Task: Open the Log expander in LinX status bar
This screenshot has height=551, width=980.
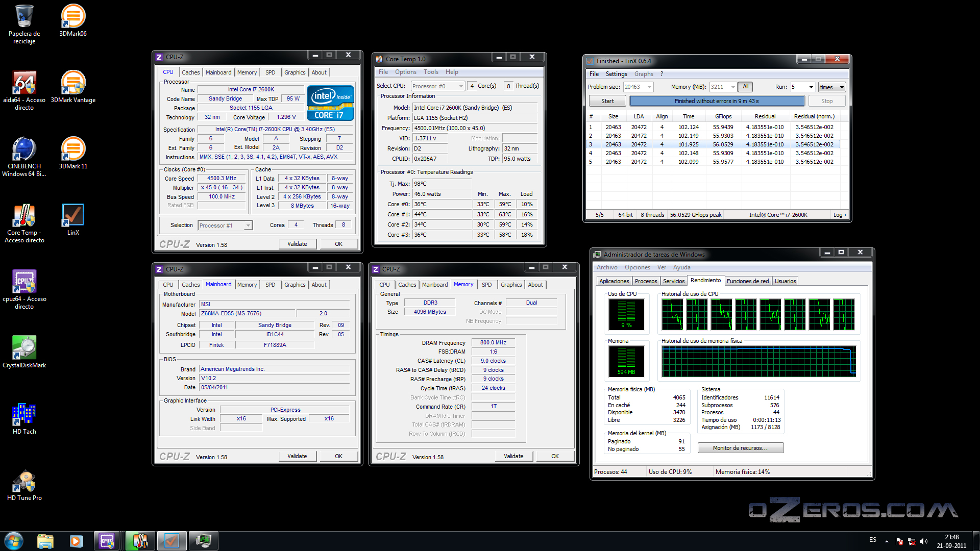Action: 840,215
